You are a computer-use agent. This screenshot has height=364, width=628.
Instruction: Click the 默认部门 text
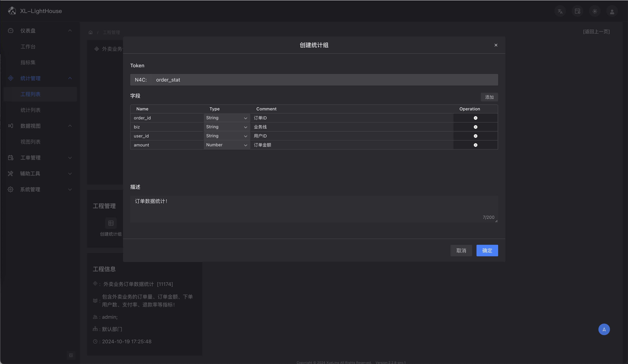[112, 329]
